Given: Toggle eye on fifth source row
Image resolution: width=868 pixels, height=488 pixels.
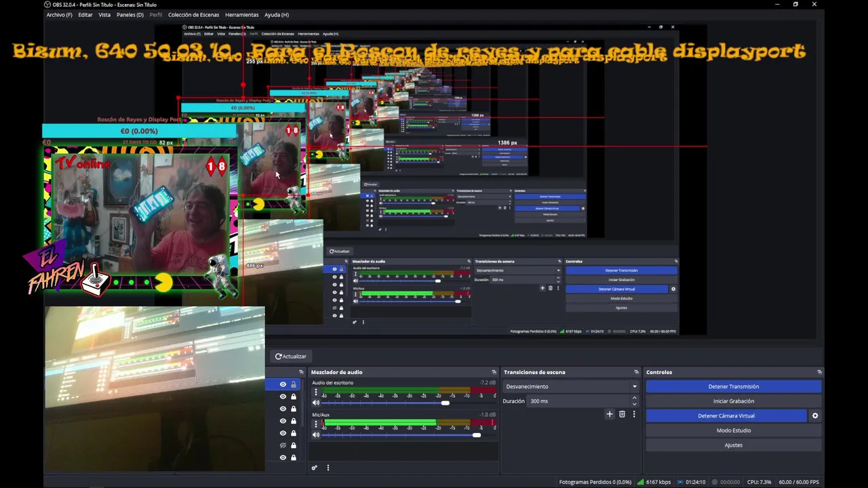Looking at the screenshot, I should click(283, 434).
